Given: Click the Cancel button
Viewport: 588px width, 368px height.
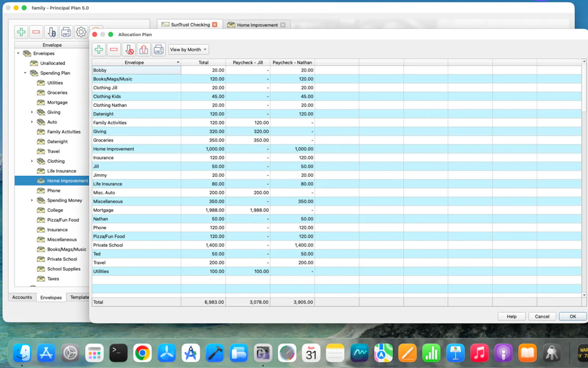Looking at the screenshot, I should click(x=542, y=316).
